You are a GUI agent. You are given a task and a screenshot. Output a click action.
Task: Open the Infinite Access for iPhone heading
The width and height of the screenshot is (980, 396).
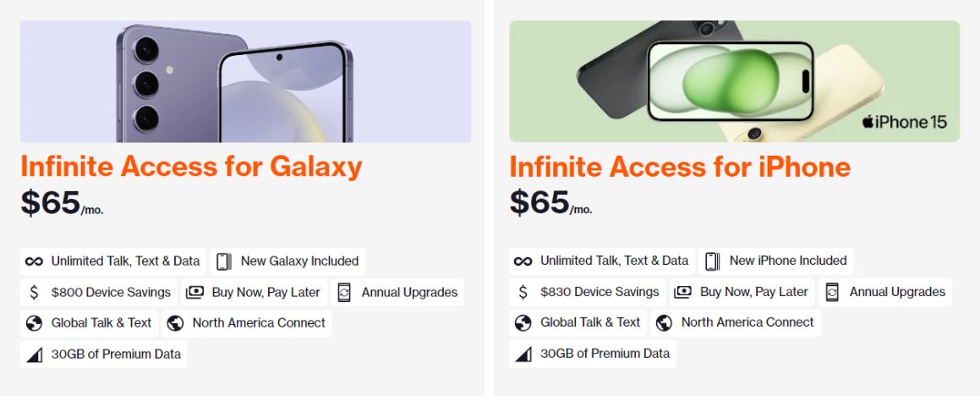tap(680, 166)
